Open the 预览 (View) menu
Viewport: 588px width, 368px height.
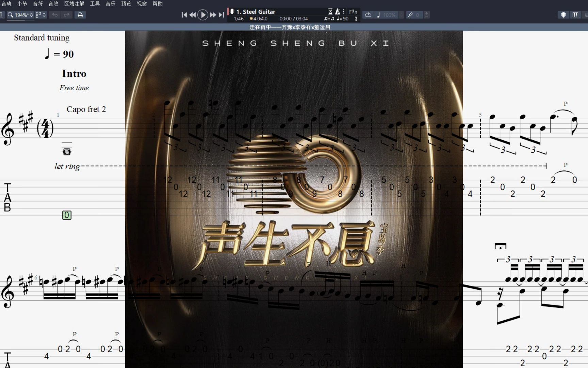pyautogui.click(x=126, y=4)
